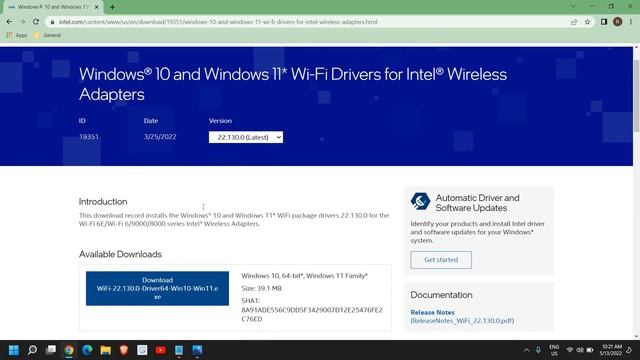Switch to Chrome on the taskbar
This screenshot has width=640, height=360.
point(69,350)
